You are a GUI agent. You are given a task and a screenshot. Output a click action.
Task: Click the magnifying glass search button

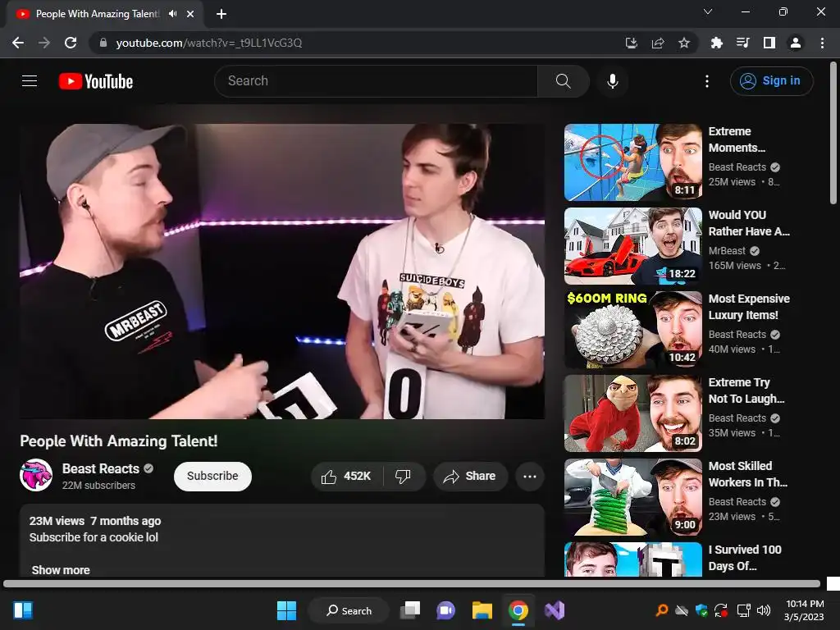coord(563,81)
